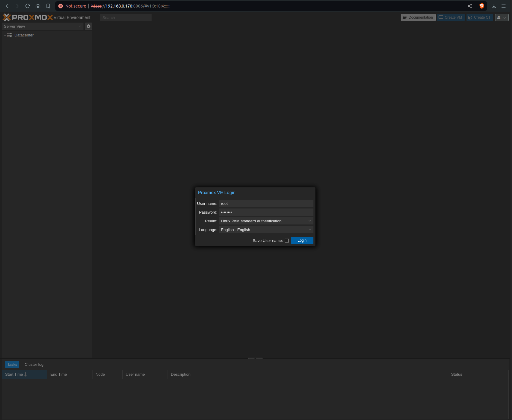Focus the Password input field
This screenshot has width=512, height=420.
(266, 212)
